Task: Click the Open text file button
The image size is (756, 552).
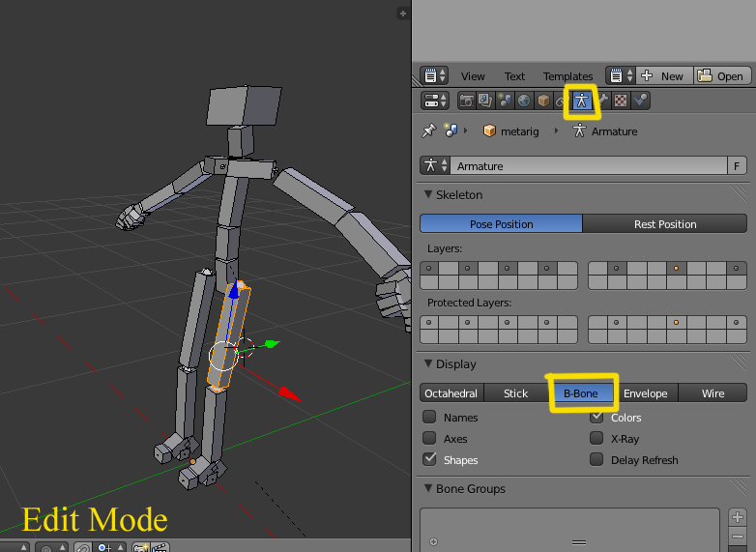Action: point(722,76)
